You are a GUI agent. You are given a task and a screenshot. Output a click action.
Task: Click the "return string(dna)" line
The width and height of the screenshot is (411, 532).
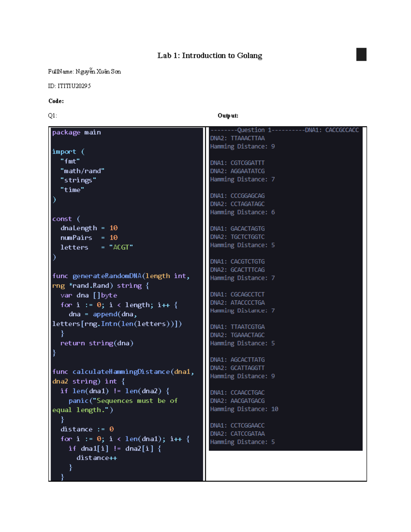coord(97,343)
